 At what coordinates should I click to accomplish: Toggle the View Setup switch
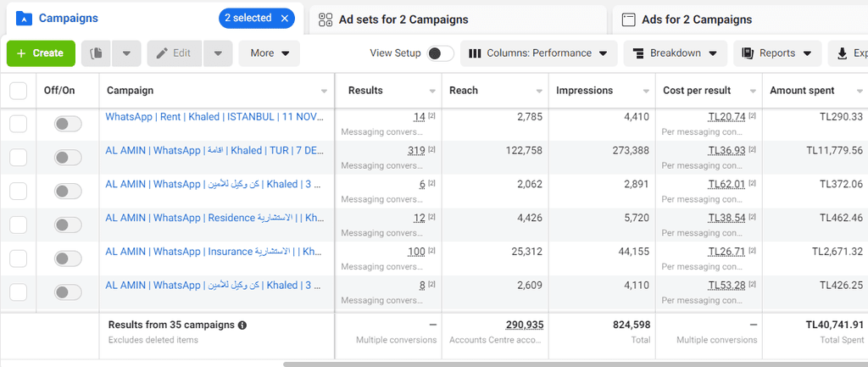pyautogui.click(x=441, y=53)
